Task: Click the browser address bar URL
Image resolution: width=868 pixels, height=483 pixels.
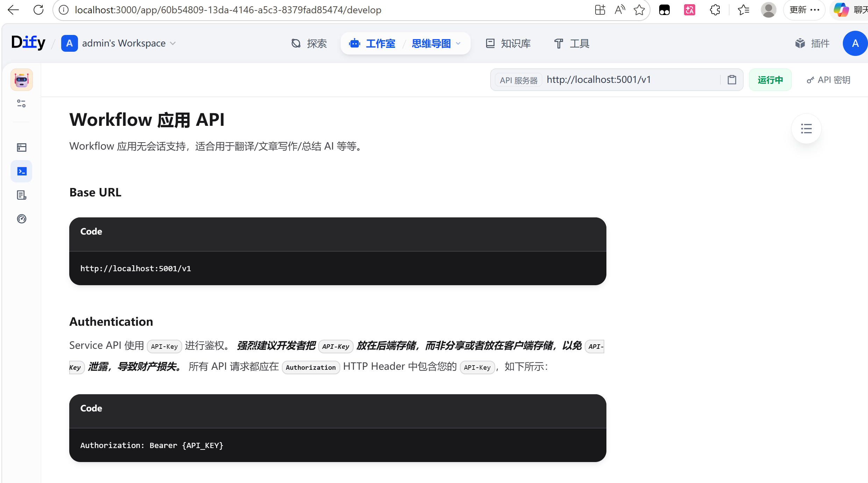Action: tap(228, 10)
